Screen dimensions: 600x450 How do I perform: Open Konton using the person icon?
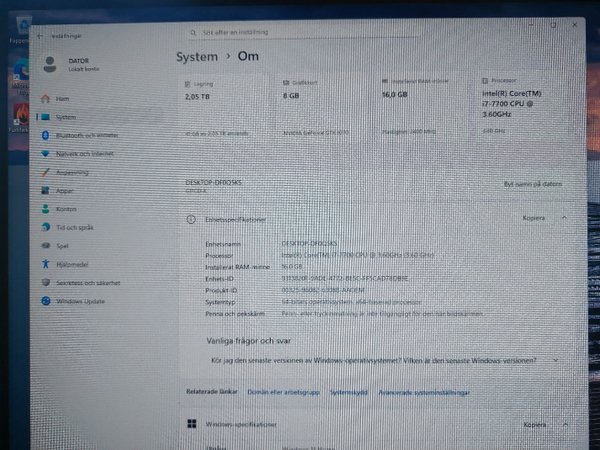(45, 209)
